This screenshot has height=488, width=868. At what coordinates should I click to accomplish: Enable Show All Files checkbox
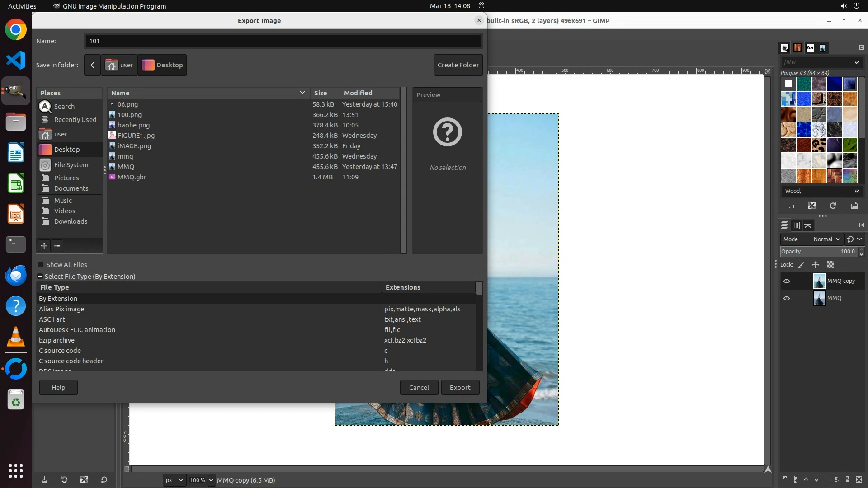pyautogui.click(x=41, y=265)
